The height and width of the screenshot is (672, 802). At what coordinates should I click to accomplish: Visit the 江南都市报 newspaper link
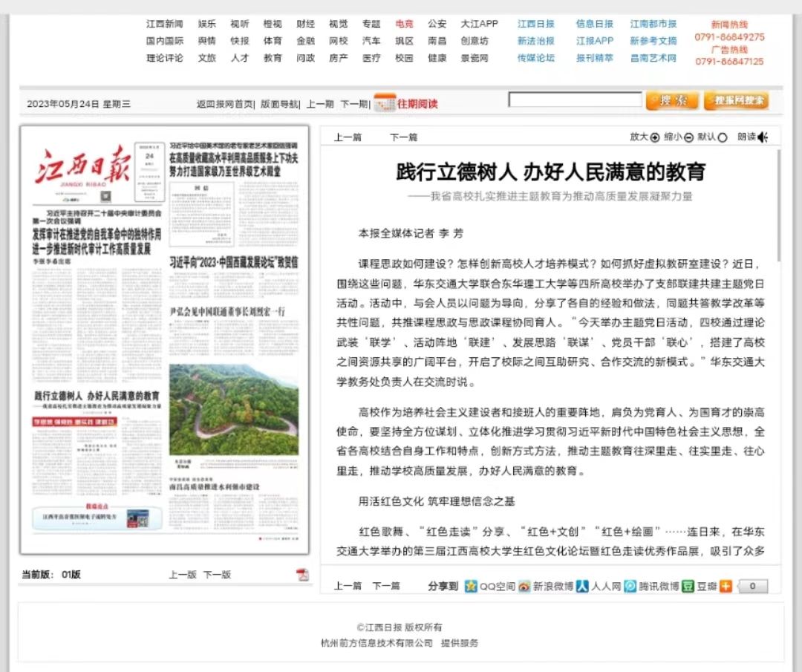(653, 24)
